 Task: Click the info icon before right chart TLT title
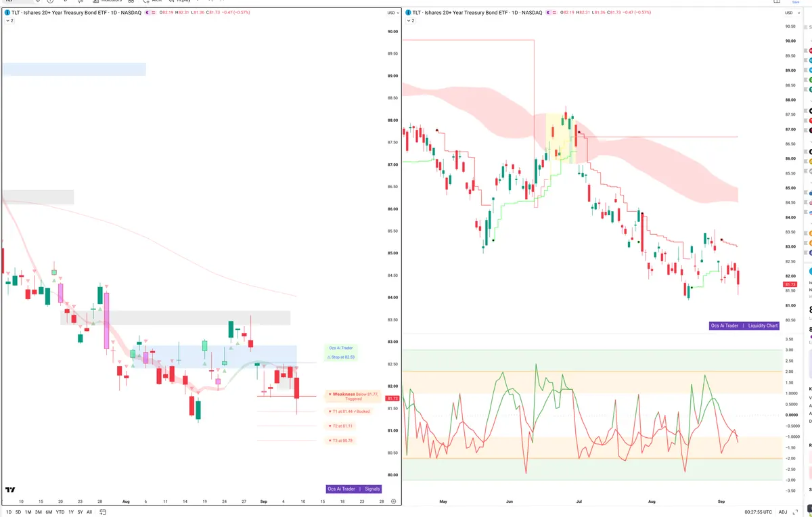tap(407, 13)
